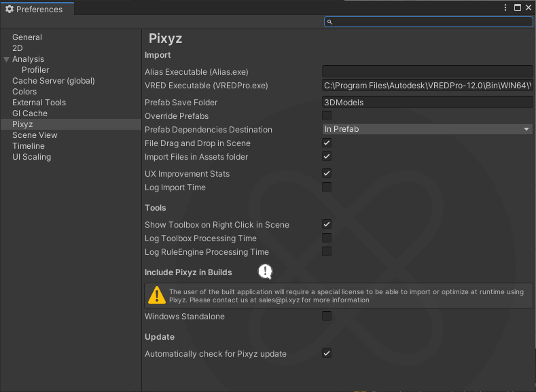The image size is (536, 392).
Task: Enable the Override Prefabs checkbox
Action: pos(327,115)
